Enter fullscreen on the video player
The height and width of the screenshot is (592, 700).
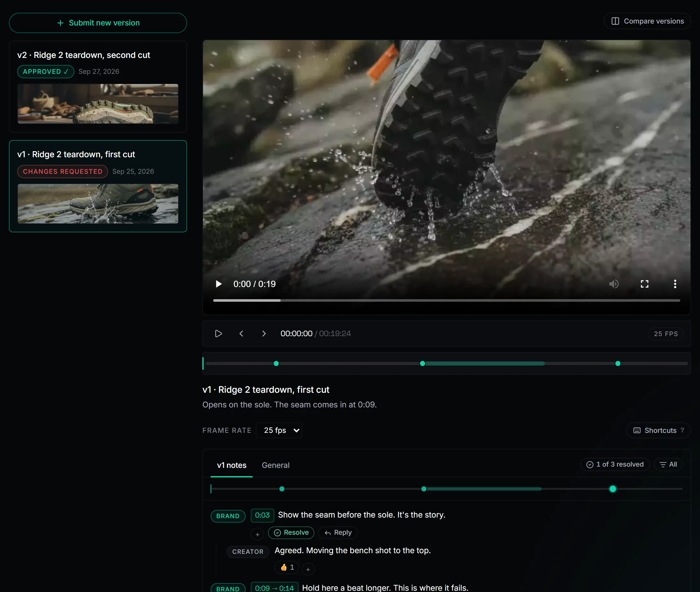pos(644,284)
